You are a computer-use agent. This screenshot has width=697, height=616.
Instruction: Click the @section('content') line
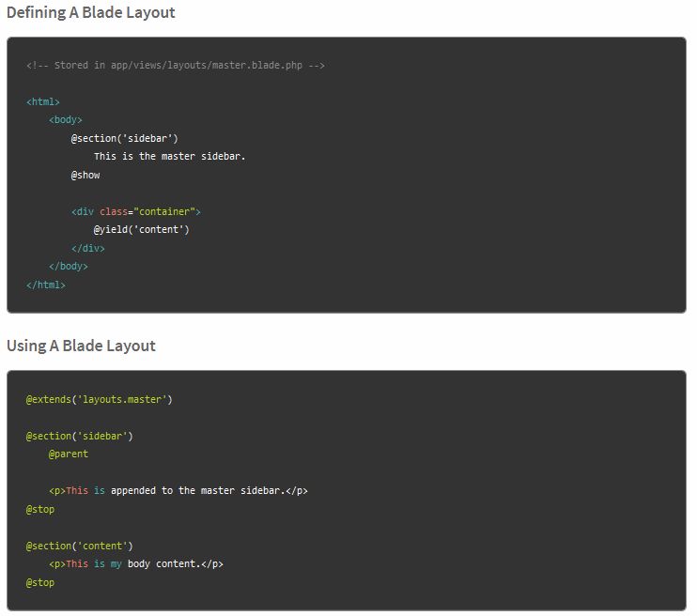pos(80,546)
